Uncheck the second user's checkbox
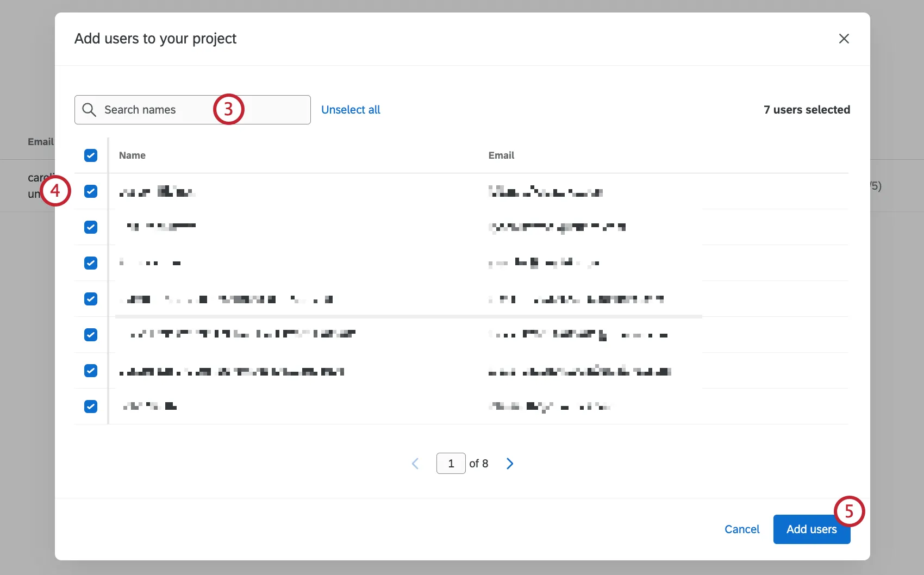The height and width of the screenshot is (575, 924). click(x=90, y=227)
